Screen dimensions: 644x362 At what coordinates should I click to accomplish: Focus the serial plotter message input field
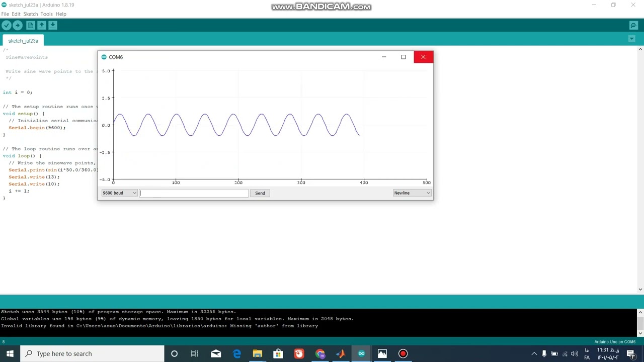click(x=194, y=193)
